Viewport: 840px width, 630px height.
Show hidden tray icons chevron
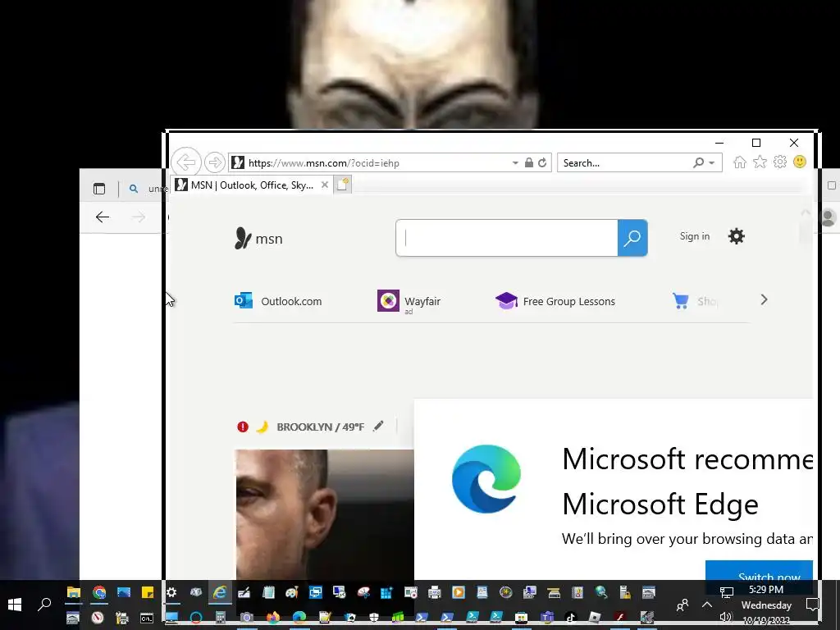(x=707, y=605)
